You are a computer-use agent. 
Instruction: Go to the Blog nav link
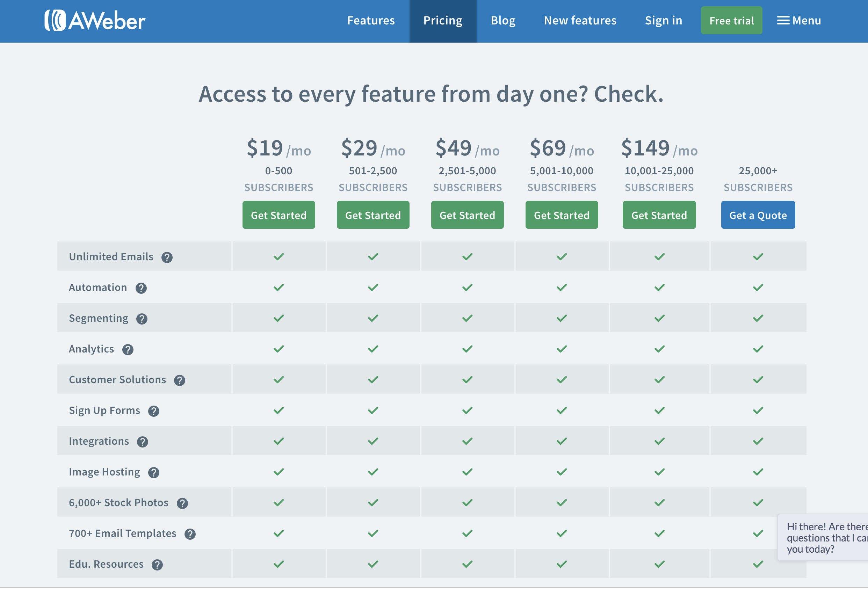point(503,21)
